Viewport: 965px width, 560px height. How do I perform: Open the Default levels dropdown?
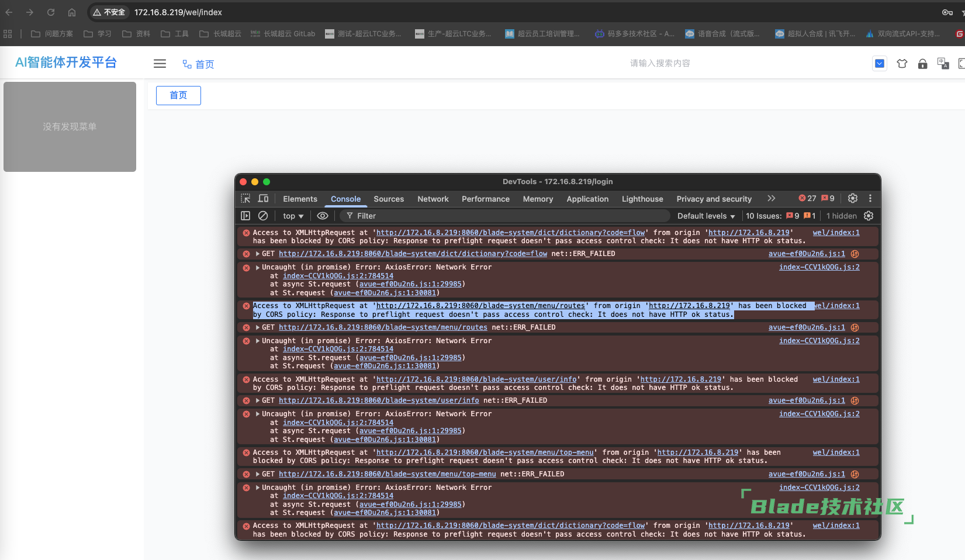point(706,216)
